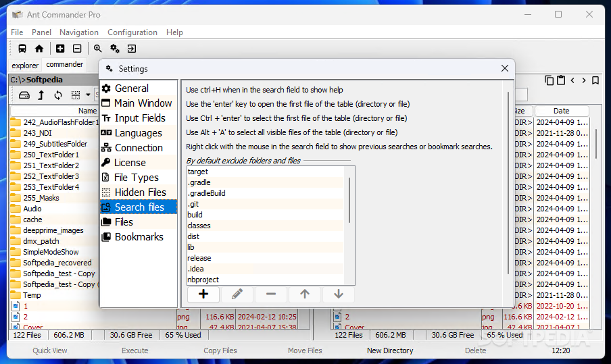Image resolution: width=611 pixels, height=364 pixels.
Task: Select Files settings category
Action: [x=139, y=222]
